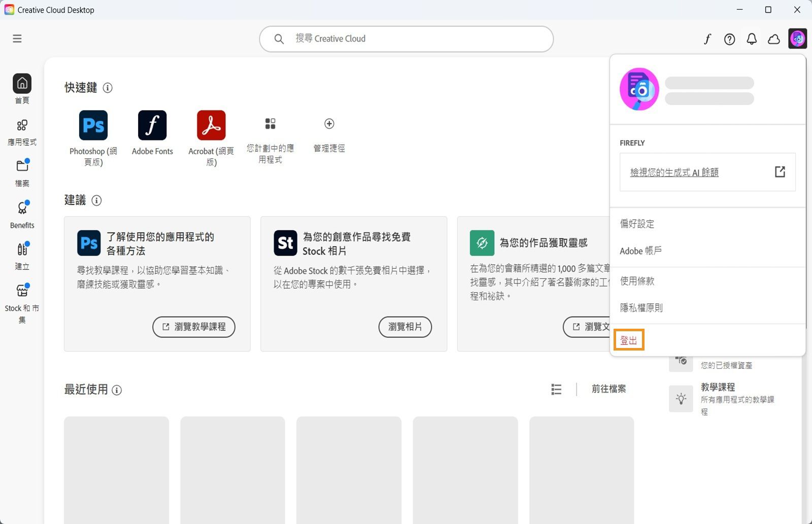Open the hamburger menu
Image resolution: width=812 pixels, height=524 pixels.
pos(17,39)
